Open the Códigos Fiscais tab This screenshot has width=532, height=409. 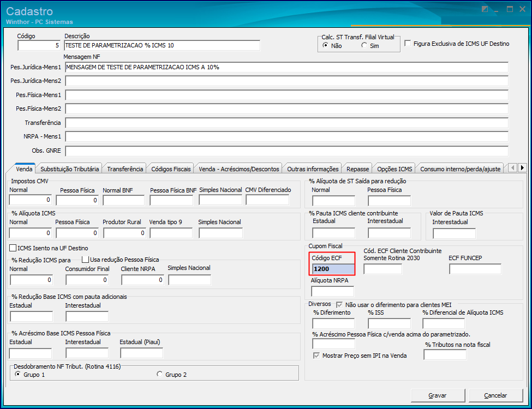point(171,169)
